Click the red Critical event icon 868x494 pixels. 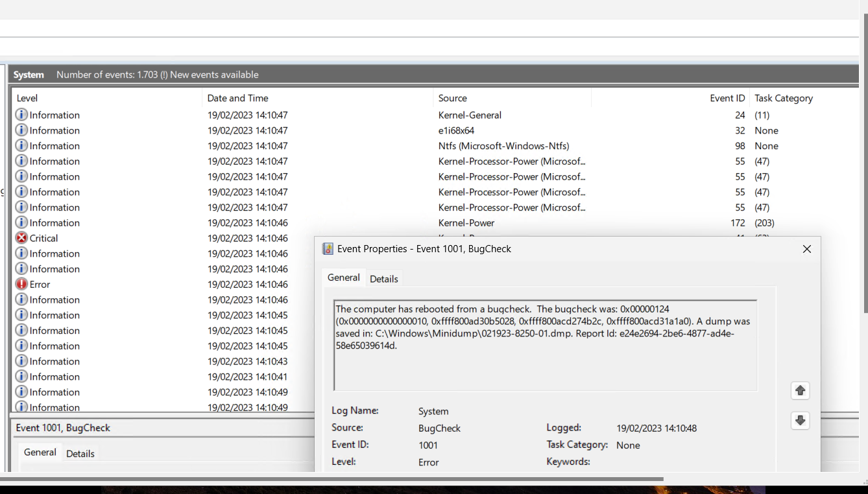[21, 238]
